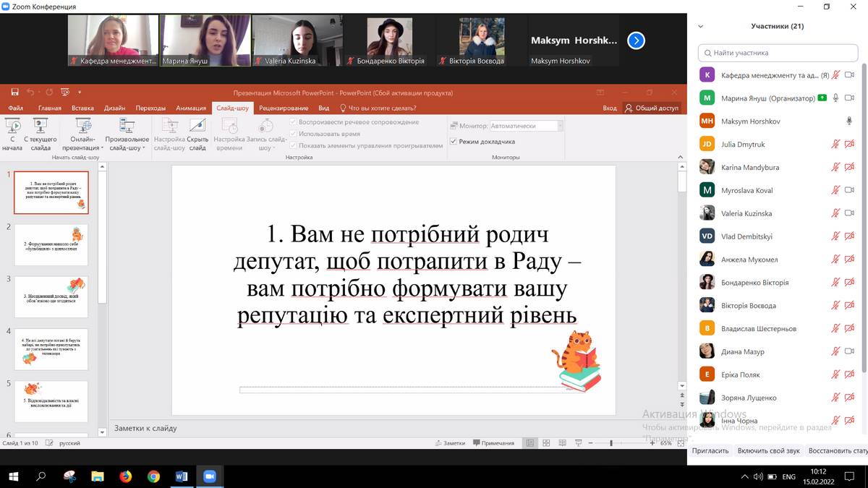
Task: Collapse the Участники panel chevron
Action: (x=700, y=26)
